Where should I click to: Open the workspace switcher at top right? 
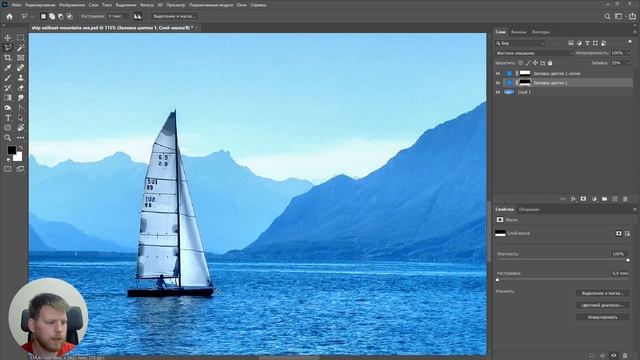(x=619, y=16)
